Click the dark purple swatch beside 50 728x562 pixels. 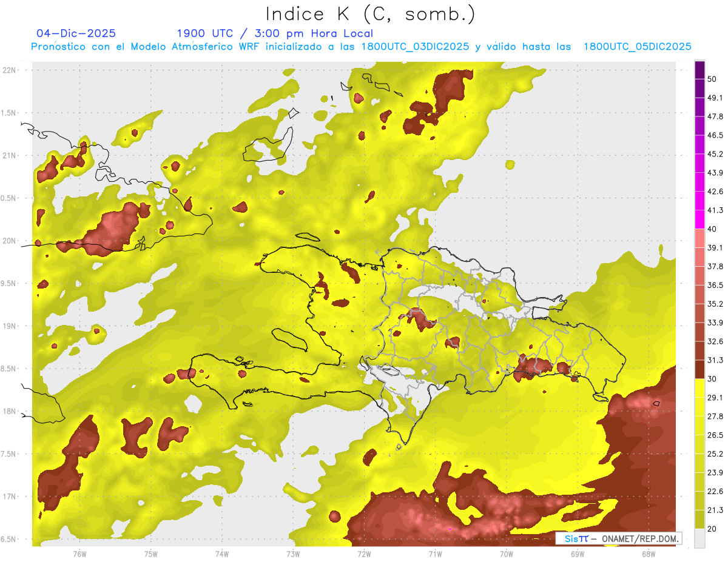pyautogui.click(x=699, y=70)
